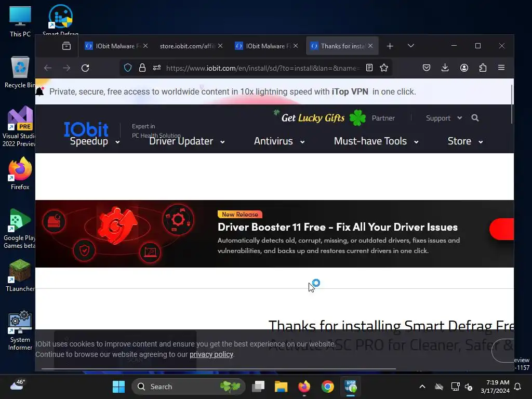This screenshot has height=399, width=532.
Task: Click the green clover lucky gifts icon
Action: tap(357, 118)
